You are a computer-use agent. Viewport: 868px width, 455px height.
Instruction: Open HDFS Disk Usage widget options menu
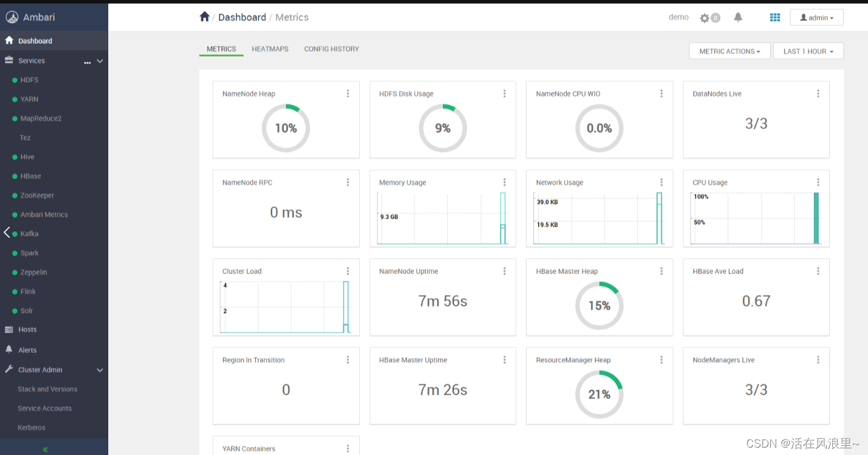click(x=504, y=94)
